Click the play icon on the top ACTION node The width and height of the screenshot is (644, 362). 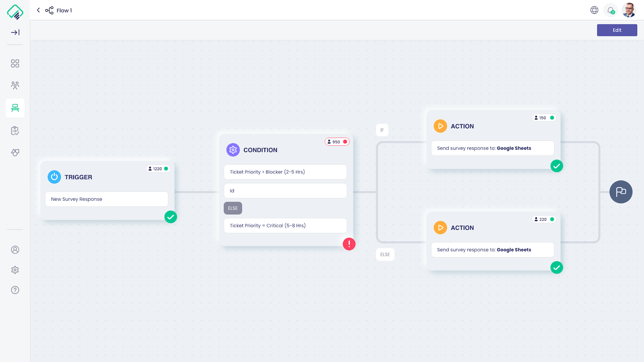click(440, 126)
